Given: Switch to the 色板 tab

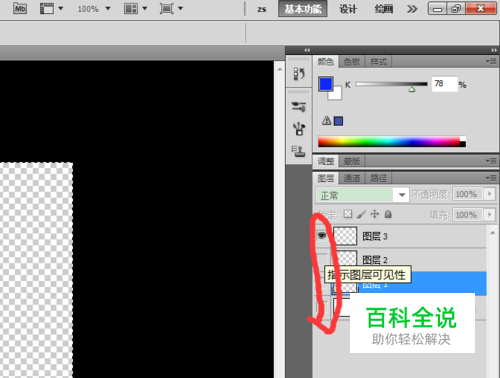Looking at the screenshot, I should [352, 62].
